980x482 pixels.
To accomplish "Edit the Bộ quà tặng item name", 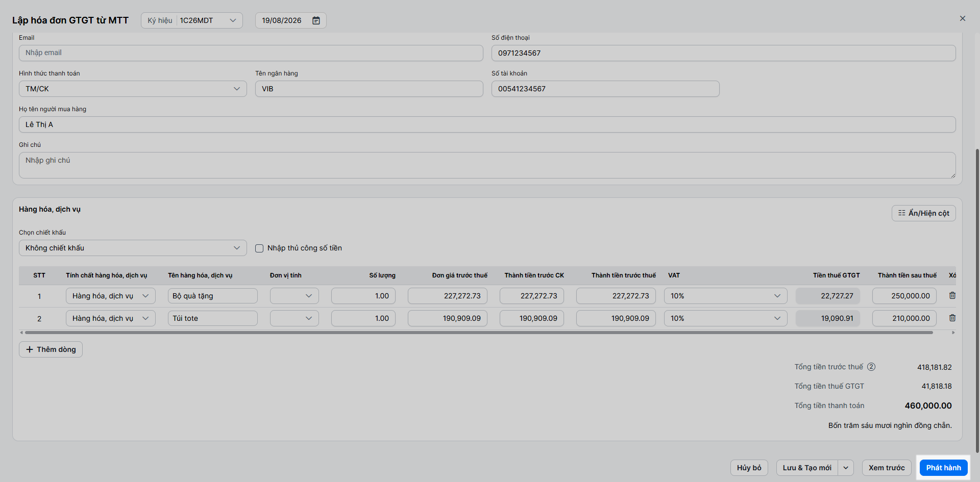I will 213,296.
